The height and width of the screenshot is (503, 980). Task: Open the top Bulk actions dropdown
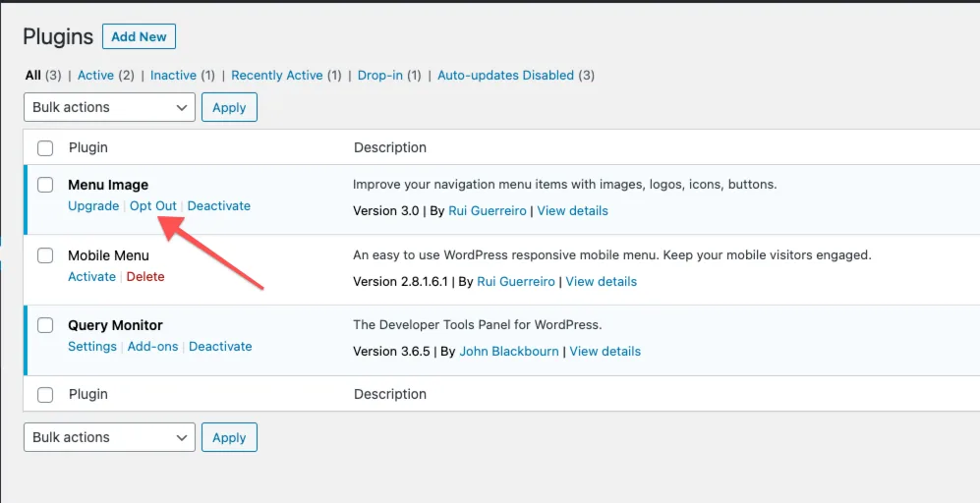[109, 107]
